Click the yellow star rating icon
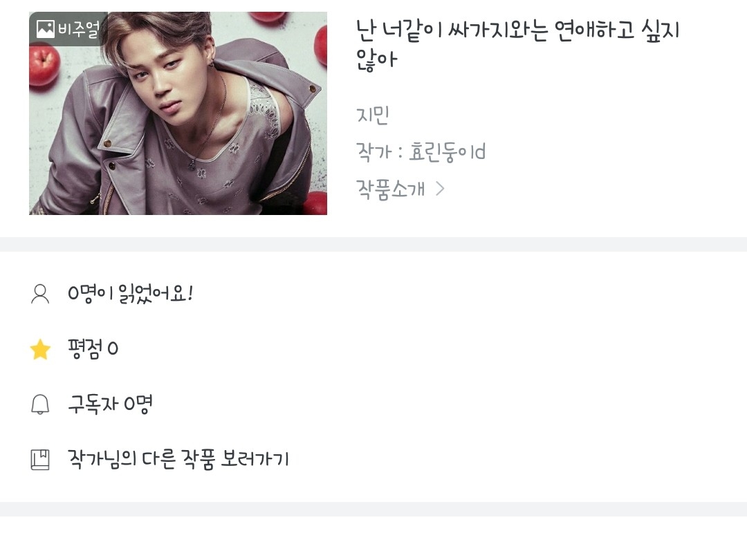The height and width of the screenshot is (560, 747). coord(41,350)
